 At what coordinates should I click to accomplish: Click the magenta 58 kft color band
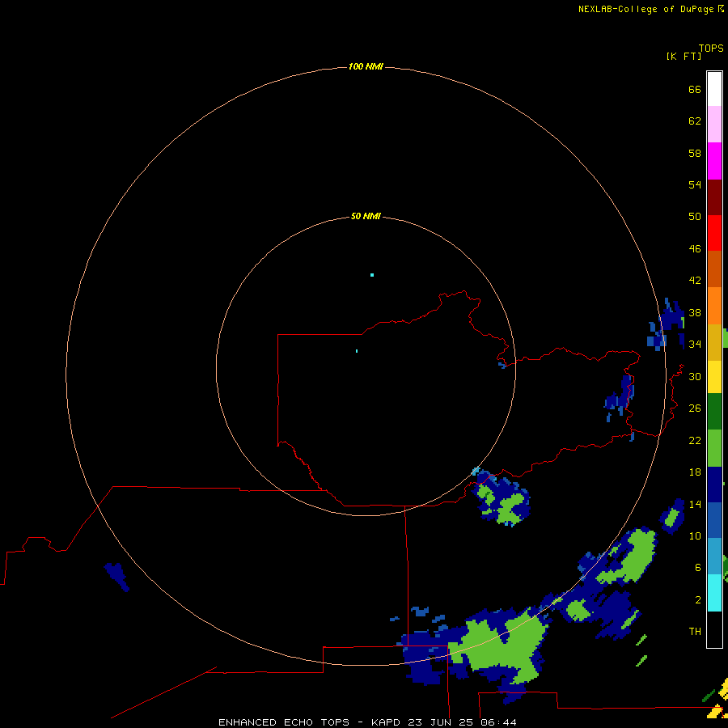pyautogui.click(x=714, y=161)
